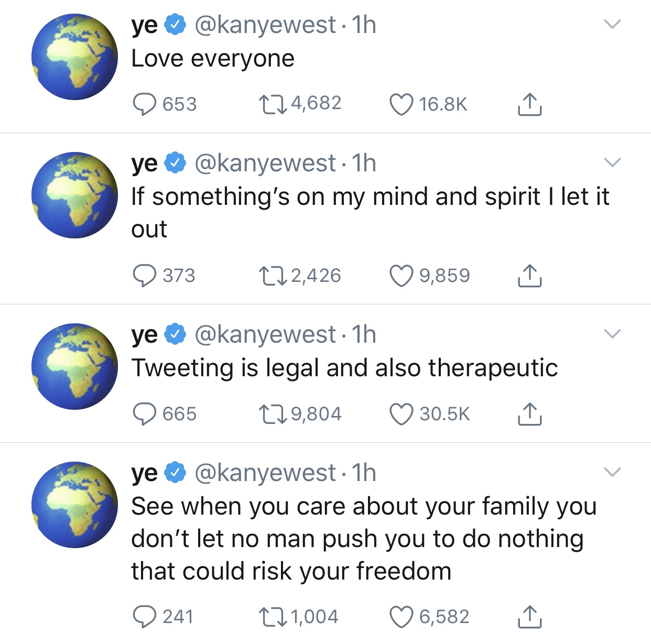Reply to 'Tweeting is legal' tweet
This screenshot has height=644, width=651.
144,413
